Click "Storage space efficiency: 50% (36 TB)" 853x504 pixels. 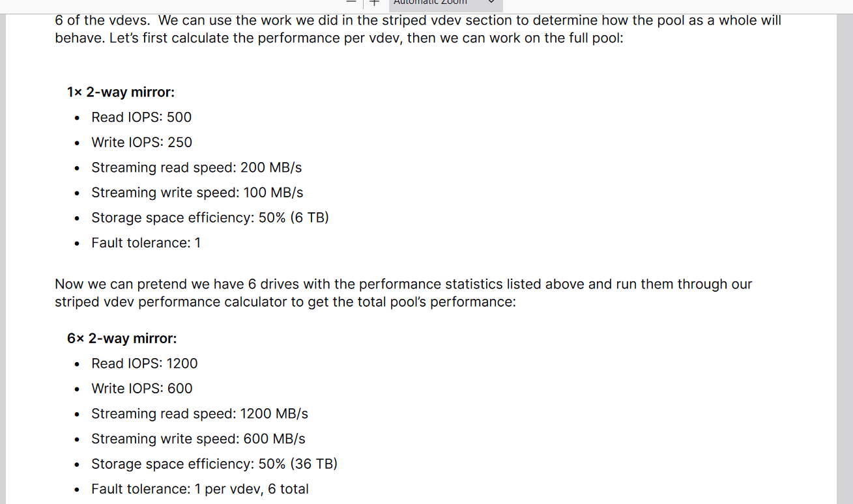click(x=214, y=464)
